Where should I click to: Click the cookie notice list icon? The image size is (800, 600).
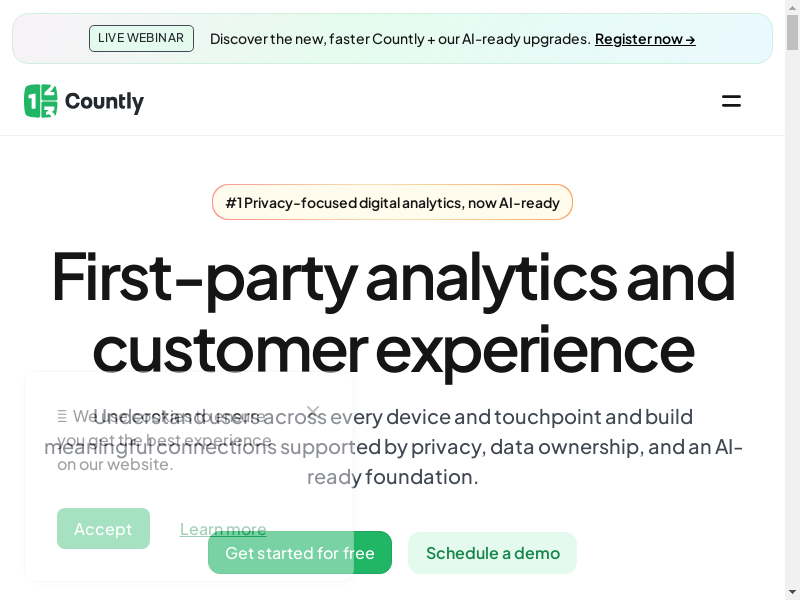pyautogui.click(x=62, y=416)
